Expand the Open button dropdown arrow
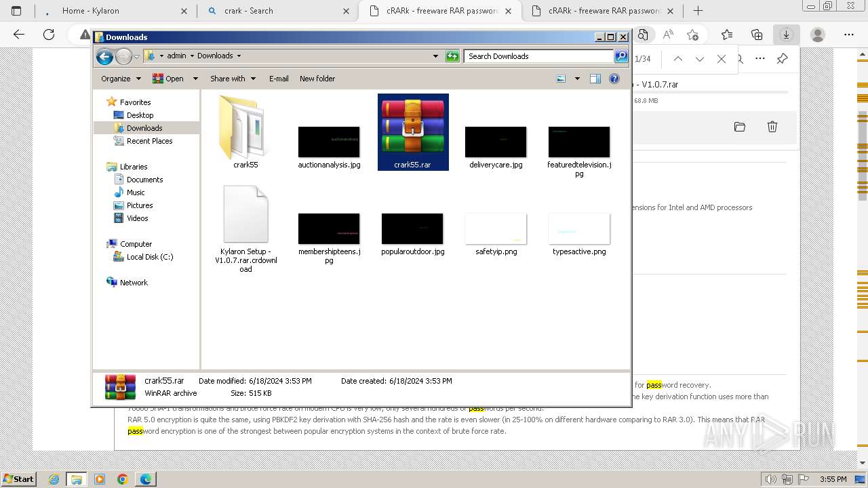This screenshot has width=868, height=488. click(195, 79)
